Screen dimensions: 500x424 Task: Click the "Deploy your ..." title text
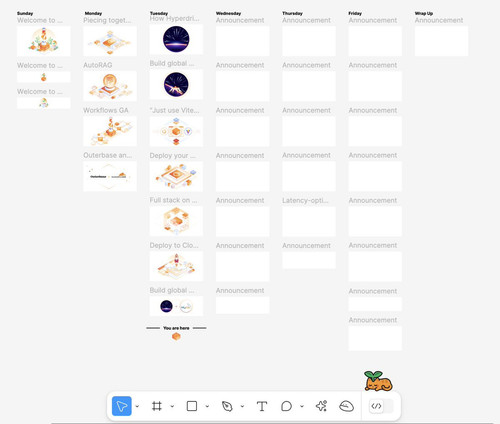[173, 156]
